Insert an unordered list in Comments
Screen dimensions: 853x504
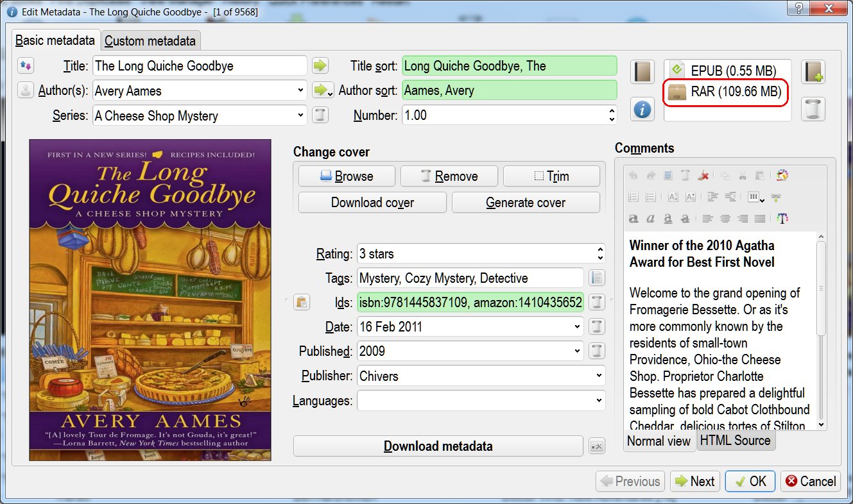pyautogui.click(x=651, y=197)
